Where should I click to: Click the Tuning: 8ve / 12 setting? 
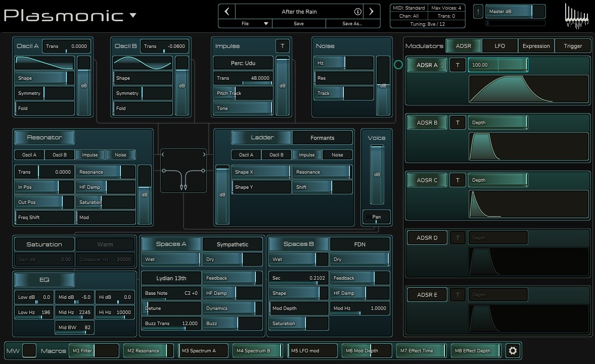click(427, 24)
